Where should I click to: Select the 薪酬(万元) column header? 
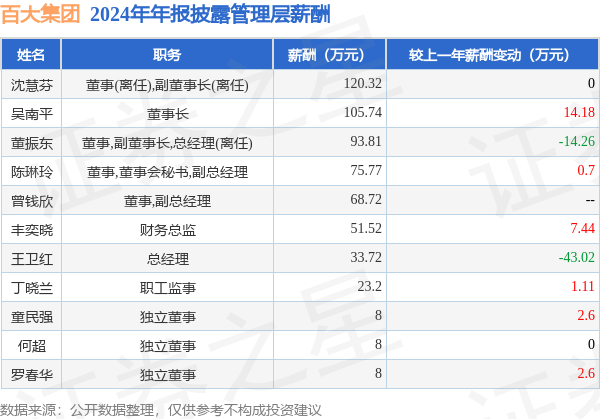pyautogui.click(x=329, y=55)
